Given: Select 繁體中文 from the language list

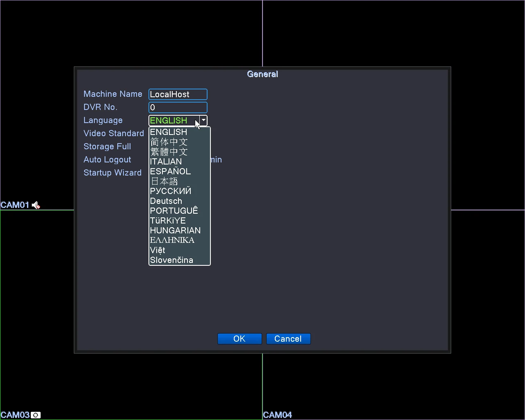Looking at the screenshot, I should [x=180, y=152].
